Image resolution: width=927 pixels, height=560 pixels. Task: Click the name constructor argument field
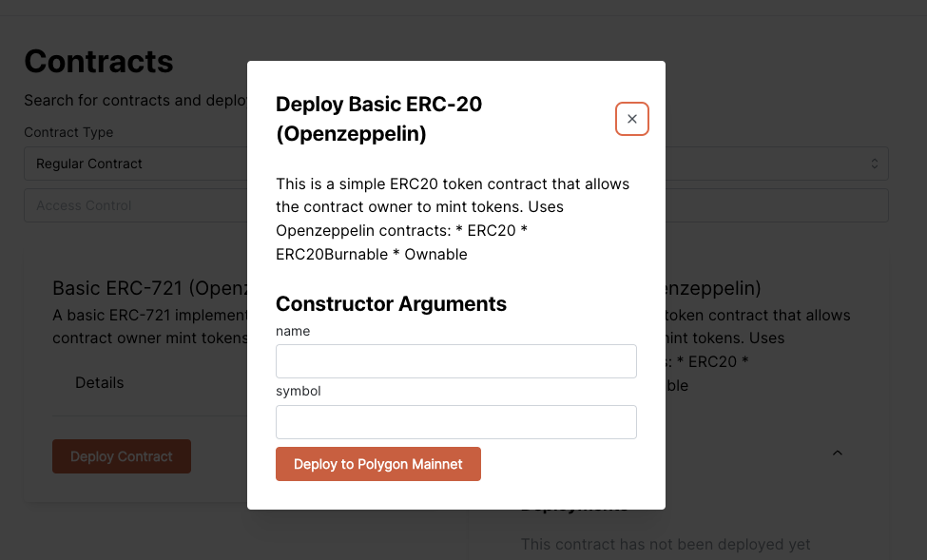click(x=455, y=361)
